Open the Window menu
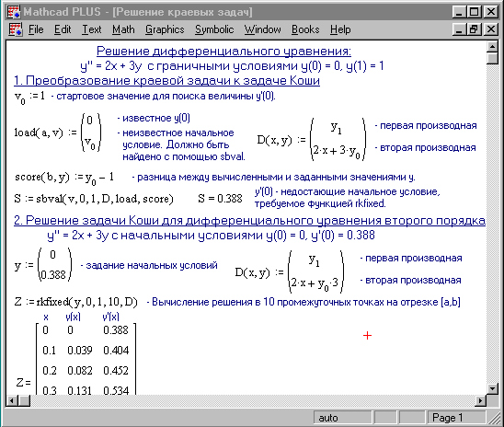The width and height of the screenshot is (504, 427). (263, 29)
